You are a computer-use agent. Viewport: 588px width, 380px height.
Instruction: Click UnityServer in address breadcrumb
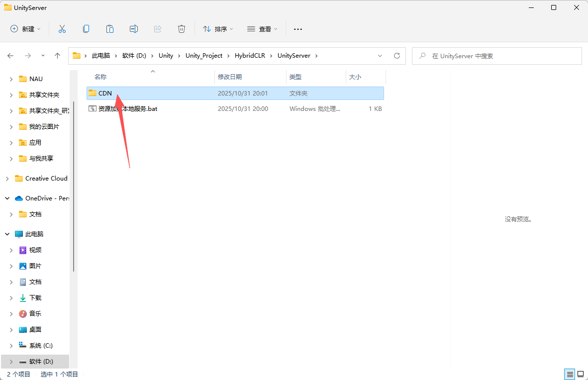point(294,56)
